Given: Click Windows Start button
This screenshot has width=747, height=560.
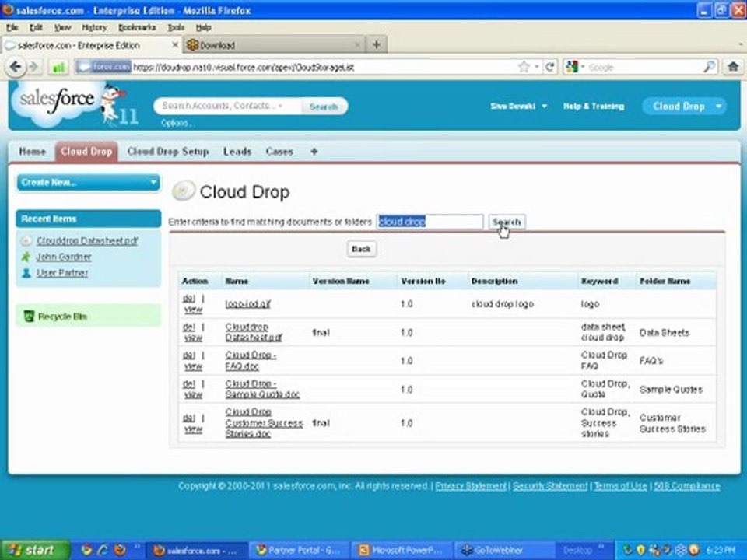Looking at the screenshot, I should pyautogui.click(x=34, y=550).
